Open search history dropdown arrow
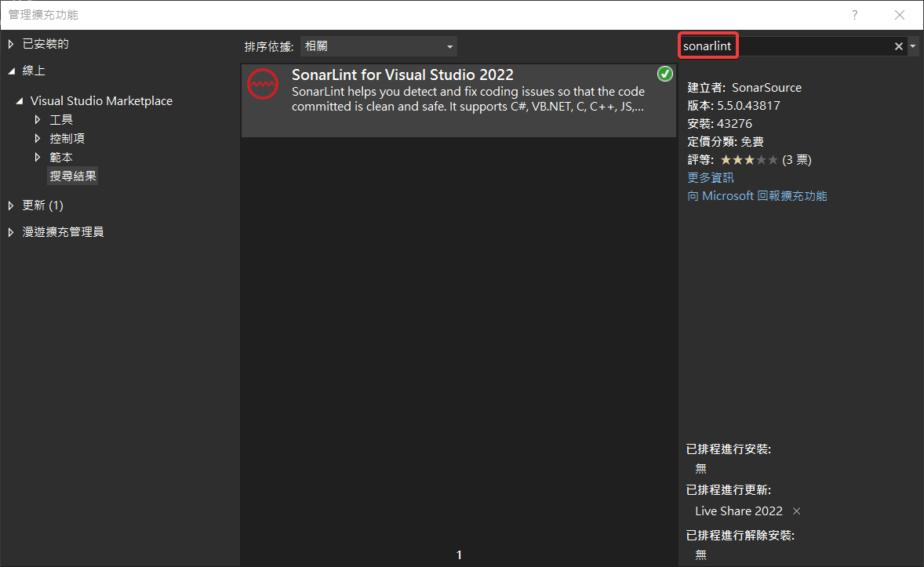 coord(914,46)
